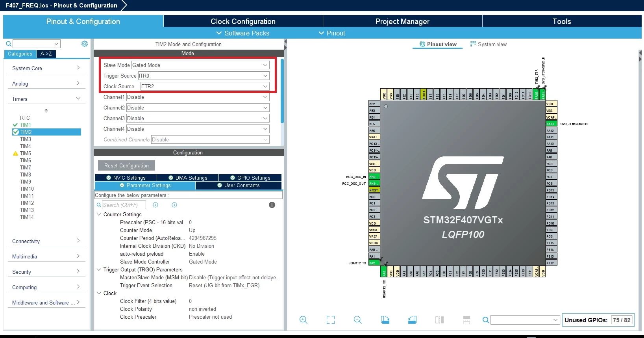Select pin PA3 on the chip
Image resolution: width=644 pixels, height=338 pixels.
click(384, 271)
